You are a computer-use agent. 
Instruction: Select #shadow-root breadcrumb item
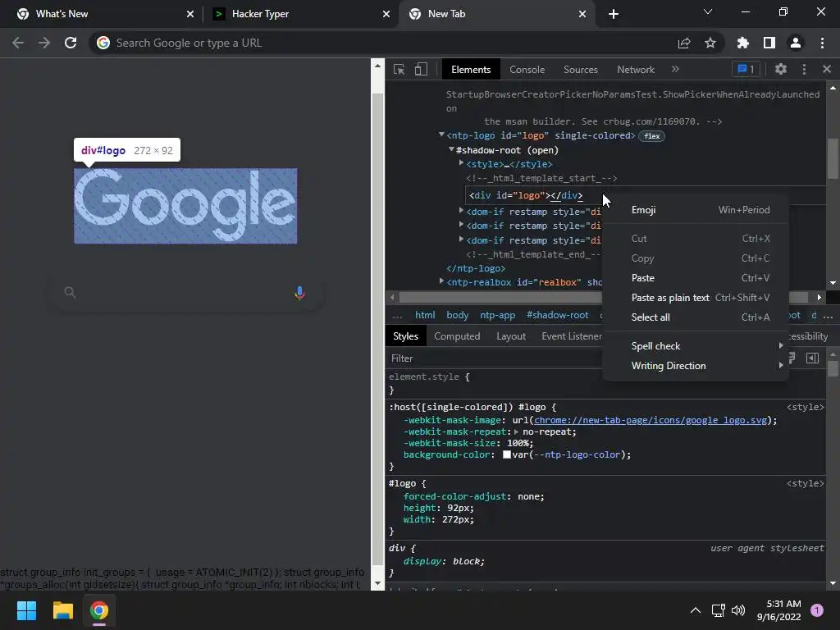click(x=557, y=315)
